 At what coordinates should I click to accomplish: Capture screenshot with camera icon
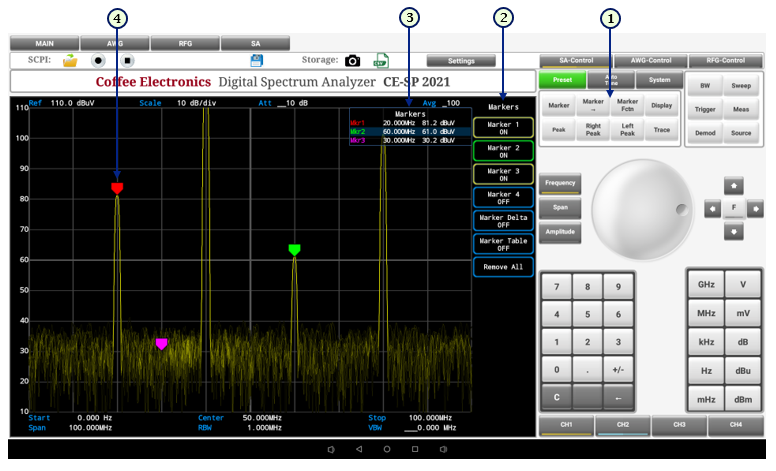click(x=352, y=61)
